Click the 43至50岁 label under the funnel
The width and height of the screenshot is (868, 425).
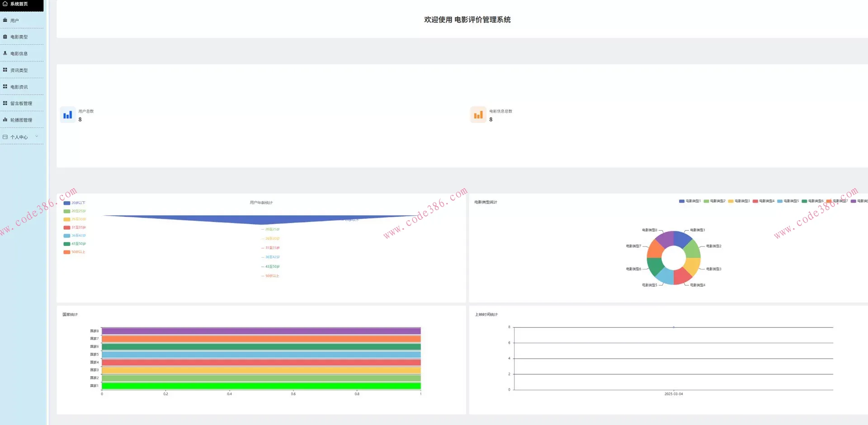tap(273, 267)
